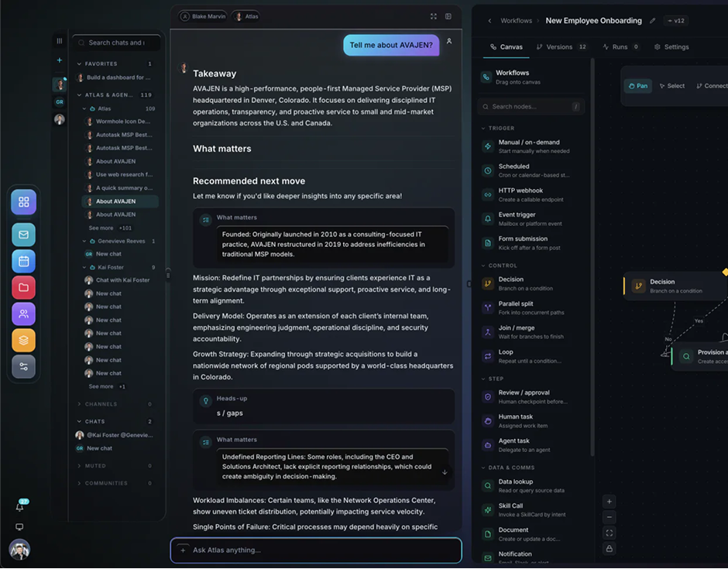Viewport: 728px width, 569px height.
Task: Select the Review / approval step node
Action: click(x=532, y=397)
